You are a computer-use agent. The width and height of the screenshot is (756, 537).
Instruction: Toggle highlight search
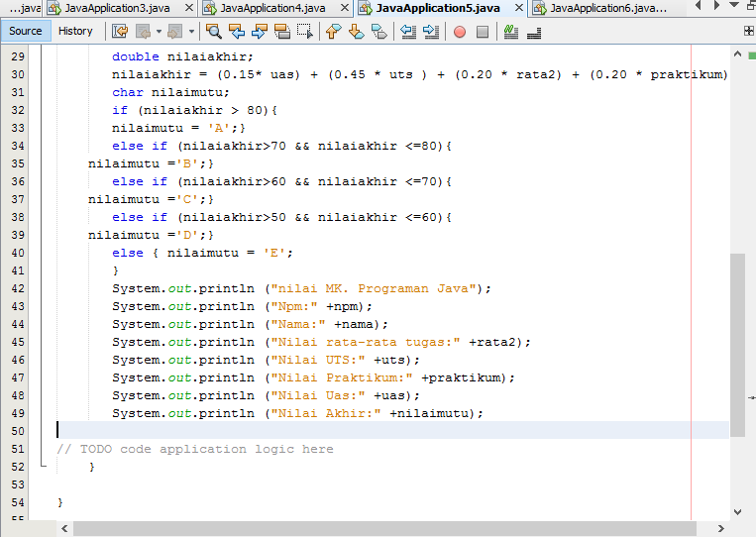point(282,32)
